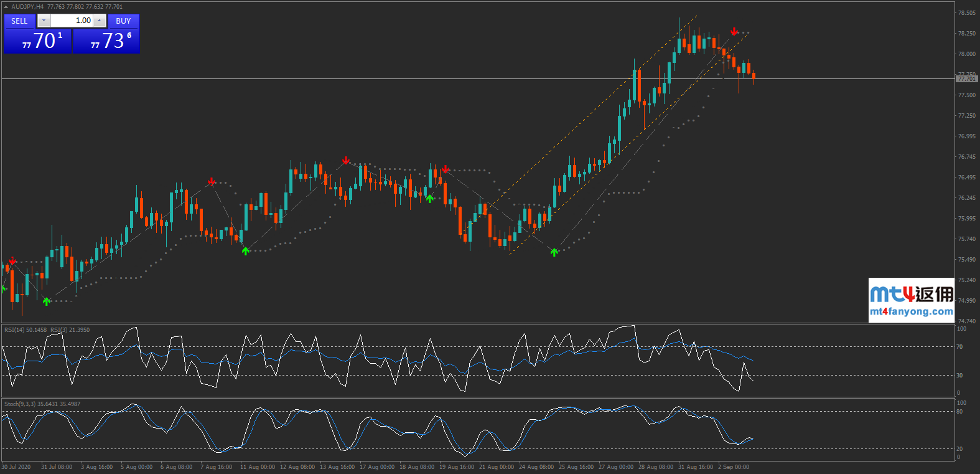
Task: Click the large 77.70 sell price tile
Action: click(37, 41)
